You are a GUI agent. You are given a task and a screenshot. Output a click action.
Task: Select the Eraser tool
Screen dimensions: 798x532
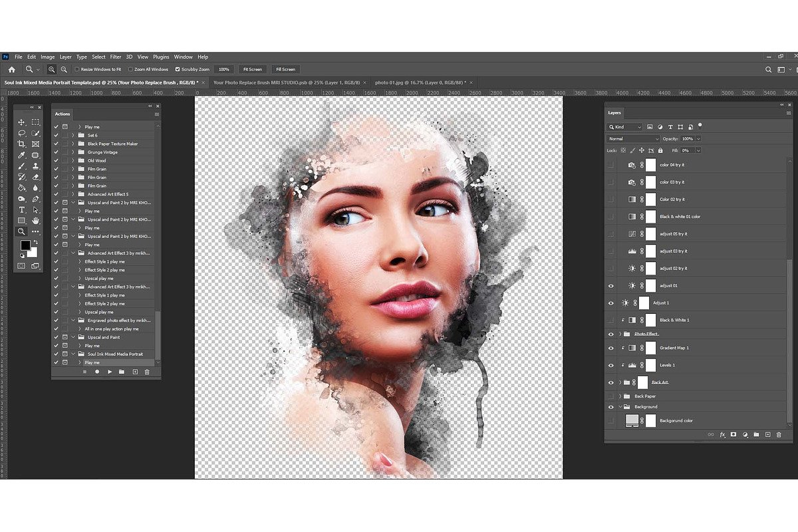click(36, 177)
